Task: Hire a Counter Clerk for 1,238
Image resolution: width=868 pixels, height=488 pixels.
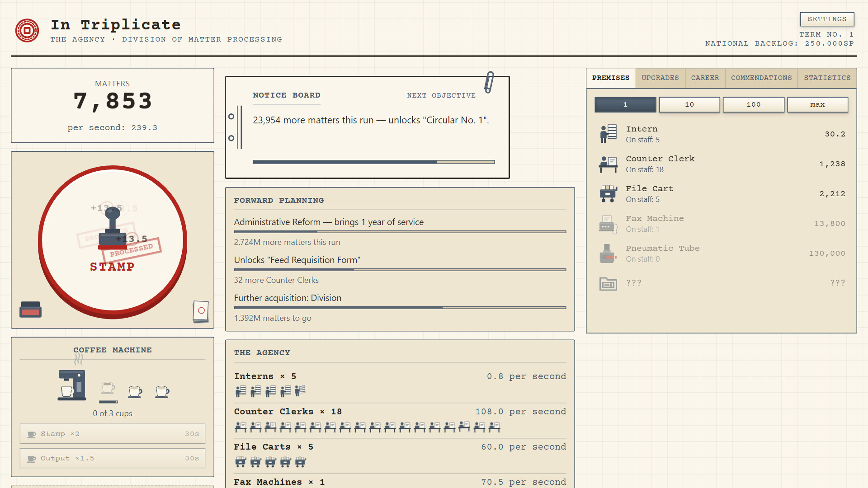Action: point(722,164)
